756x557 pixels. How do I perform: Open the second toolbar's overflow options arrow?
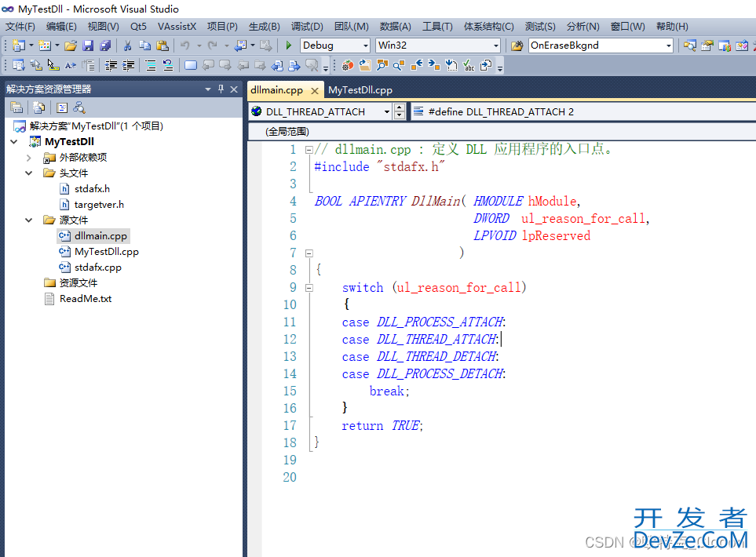click(x=500, y=67)
